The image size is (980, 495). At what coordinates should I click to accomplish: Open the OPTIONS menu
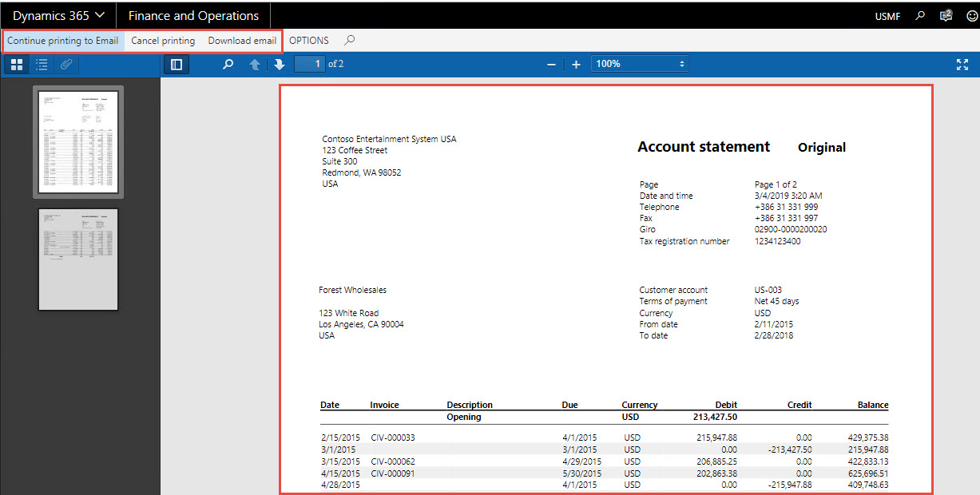[x=309, y=41]
